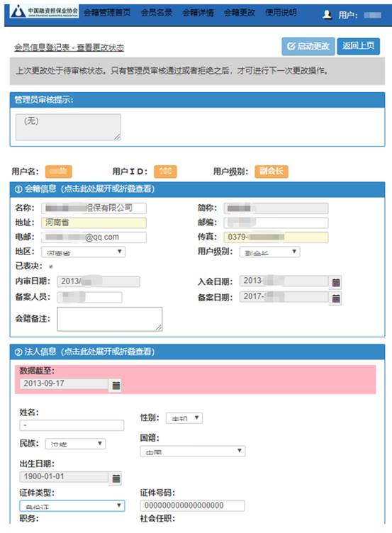Viewport: 392px width, 533px height.
Task: Click the 会员信息登记表 - 查看更改状态 link
Action: 69,47
